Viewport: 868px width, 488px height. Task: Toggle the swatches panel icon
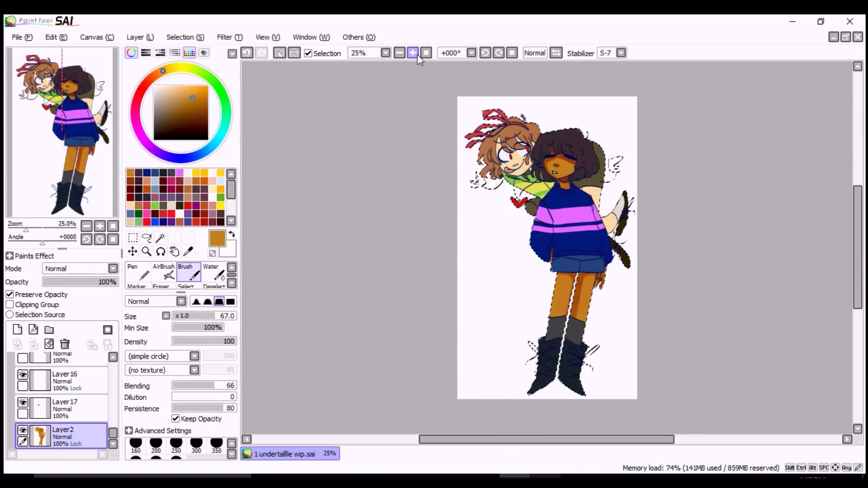coord(189,53)
